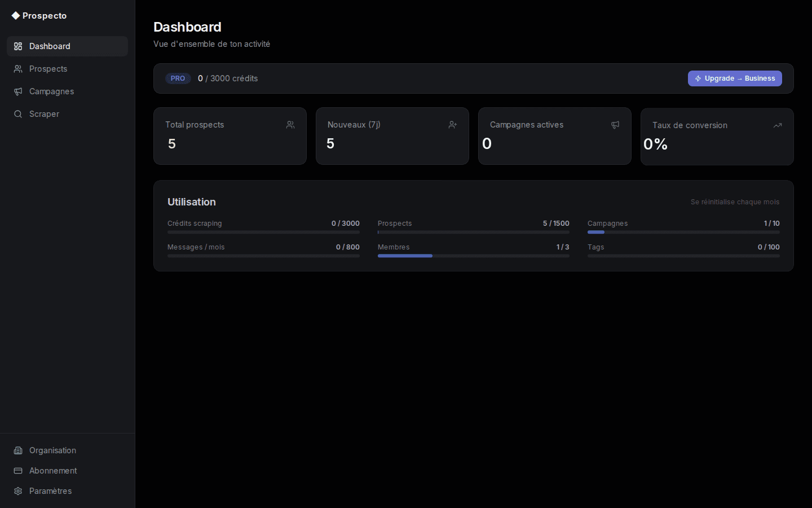
Task: Click the 'Membres' usage label
Action: (394, 247)
